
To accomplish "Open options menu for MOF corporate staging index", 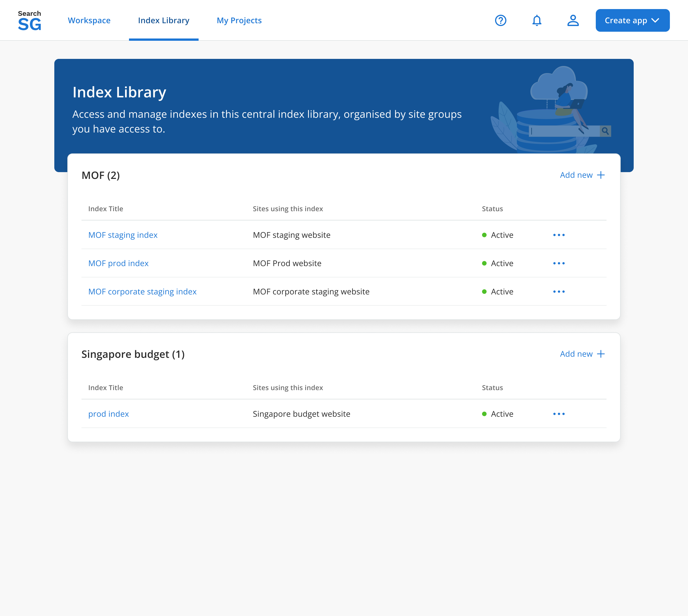I will (x=559, y=291).
